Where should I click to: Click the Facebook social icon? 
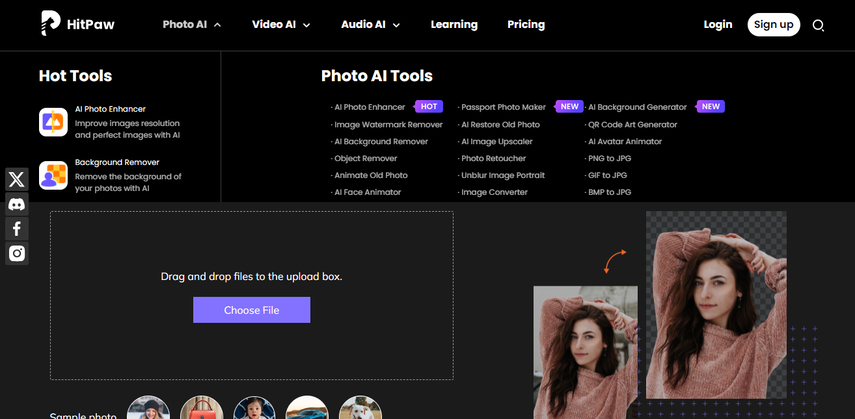[17, 229]
